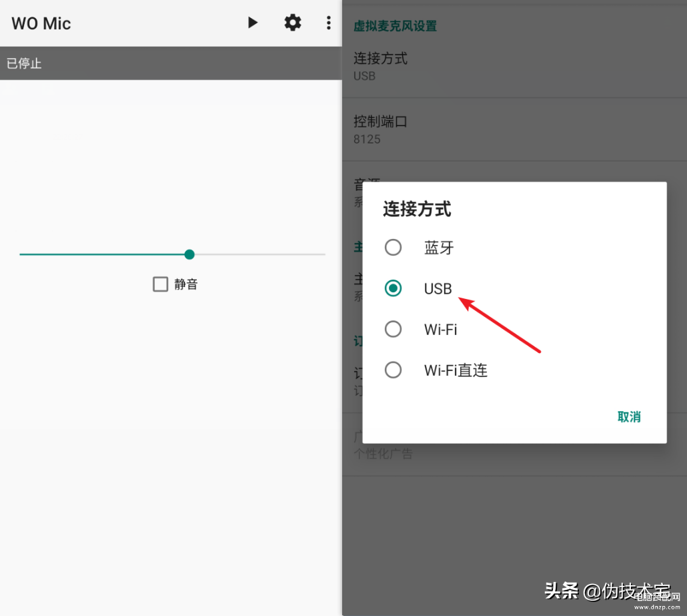
Task: Choose the Wi-Fi直连 radio option
Action: pos(393,370)
